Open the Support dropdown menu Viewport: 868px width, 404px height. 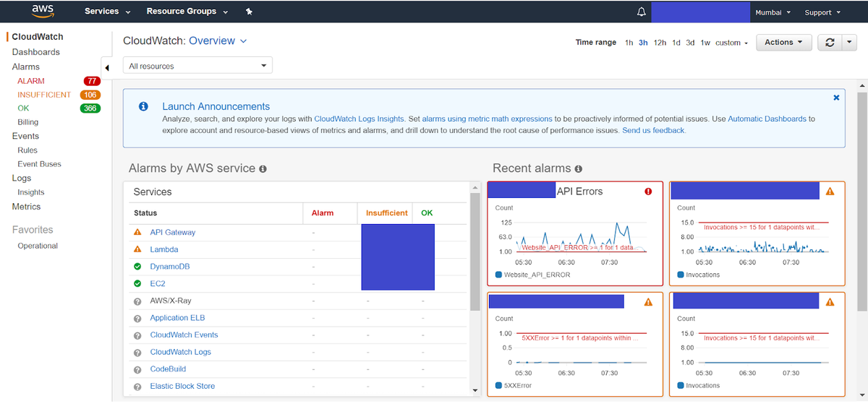(823, 12)
